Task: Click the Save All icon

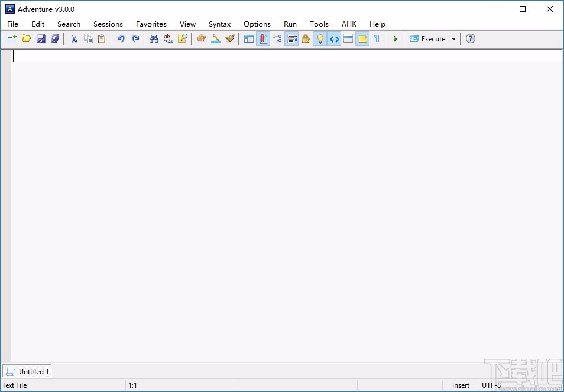Action: point(55,38)
